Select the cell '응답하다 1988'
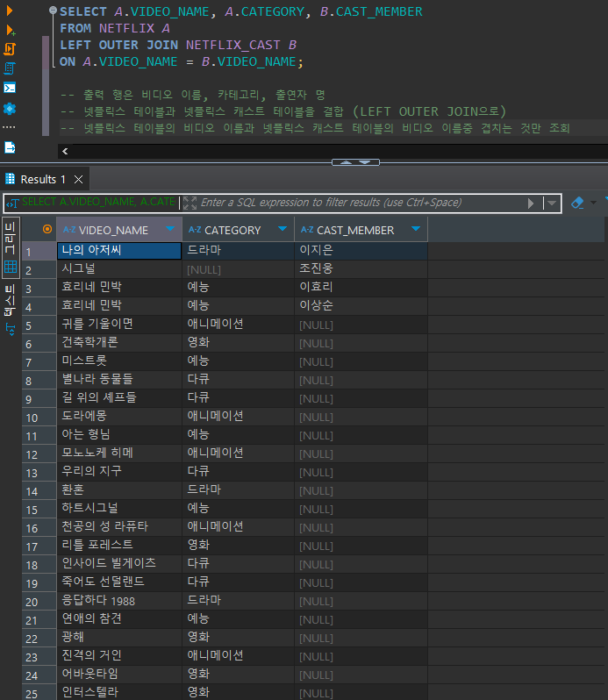 (x=119, y=601)
